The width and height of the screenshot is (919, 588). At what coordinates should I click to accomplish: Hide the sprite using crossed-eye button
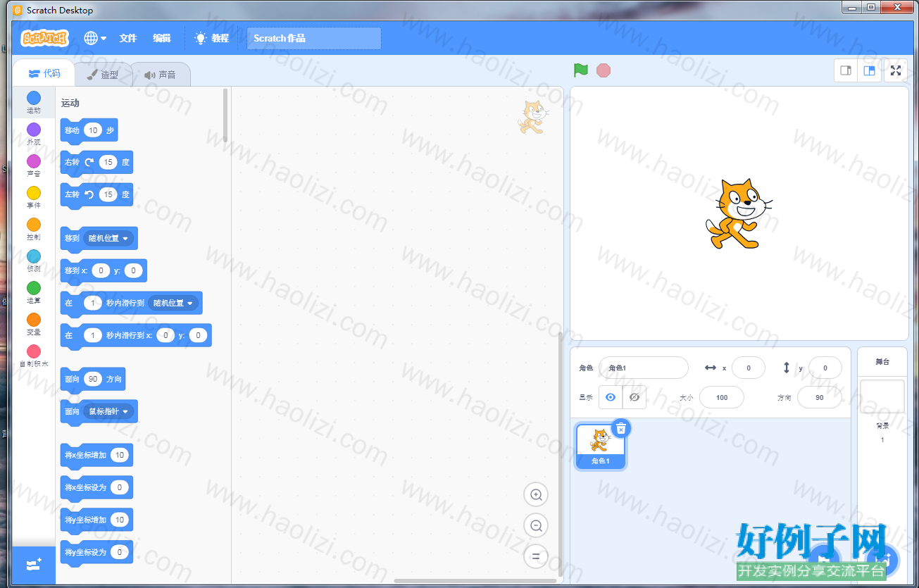[x=634, y=397]
